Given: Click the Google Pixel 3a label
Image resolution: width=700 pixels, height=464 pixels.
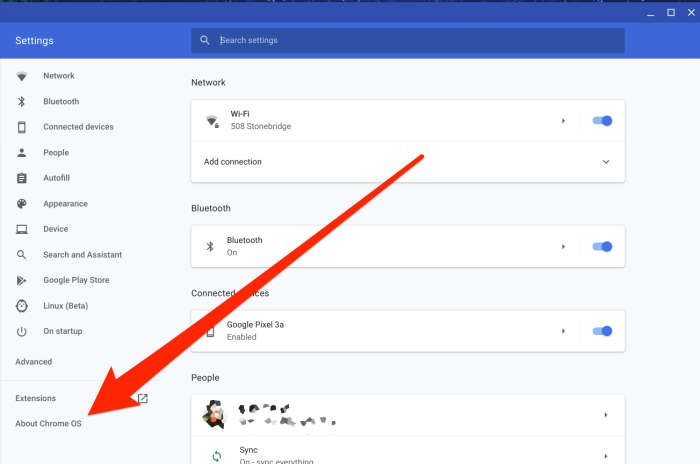Looking at the screenshot, I should [255, 325].
